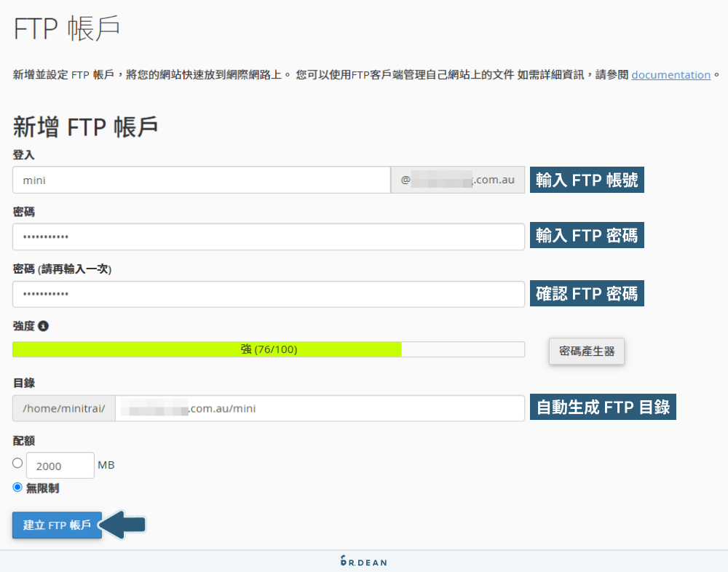Click the 輸入 FTP 密碼 label

[x=586, y=234]
